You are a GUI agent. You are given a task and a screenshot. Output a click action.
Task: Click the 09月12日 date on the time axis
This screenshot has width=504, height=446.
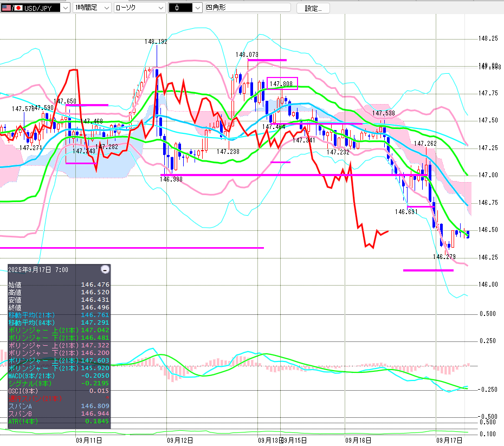click(180, 441)
